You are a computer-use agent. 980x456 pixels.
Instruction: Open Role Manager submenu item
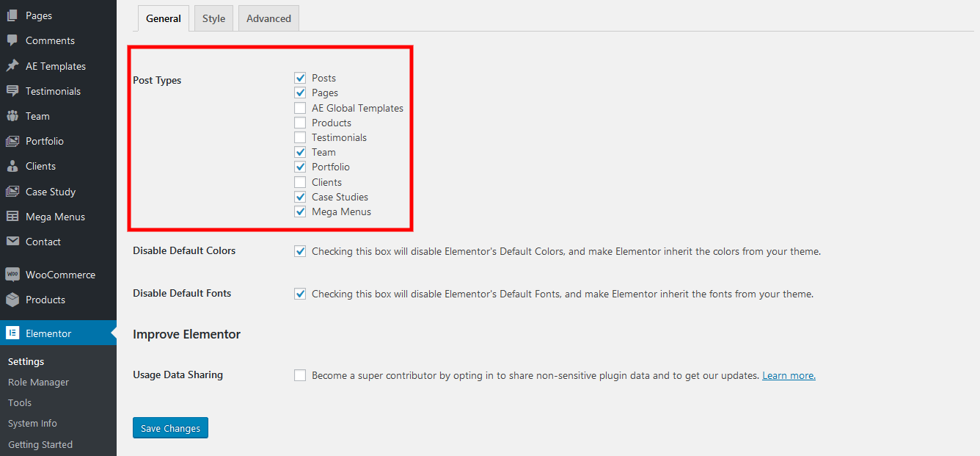coord(38,382)
